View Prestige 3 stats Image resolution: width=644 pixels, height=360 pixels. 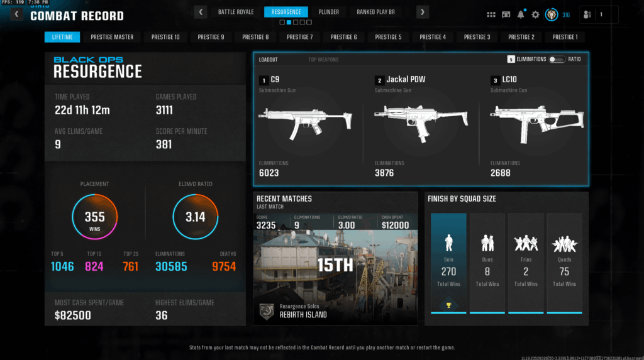[477, 37]
